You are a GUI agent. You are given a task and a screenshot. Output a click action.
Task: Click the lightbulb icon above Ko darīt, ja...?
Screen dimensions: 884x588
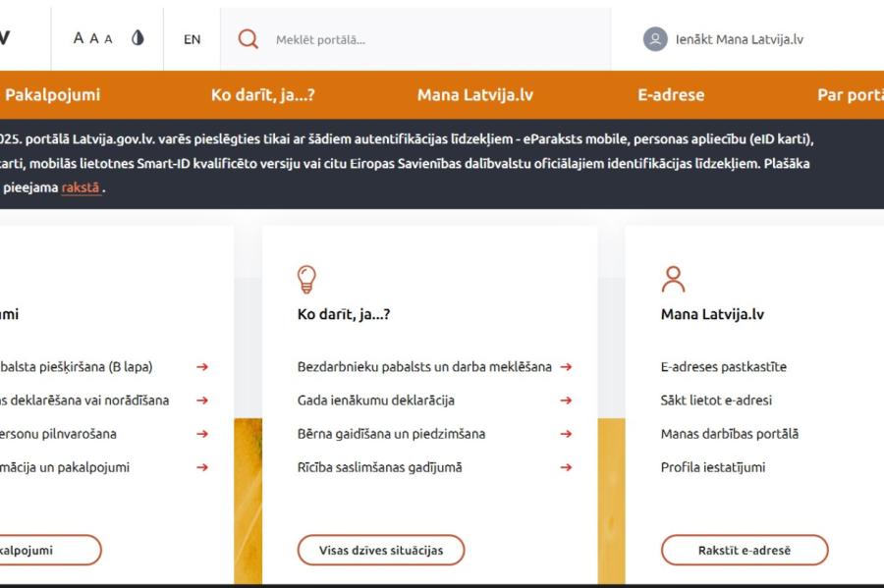307,279
